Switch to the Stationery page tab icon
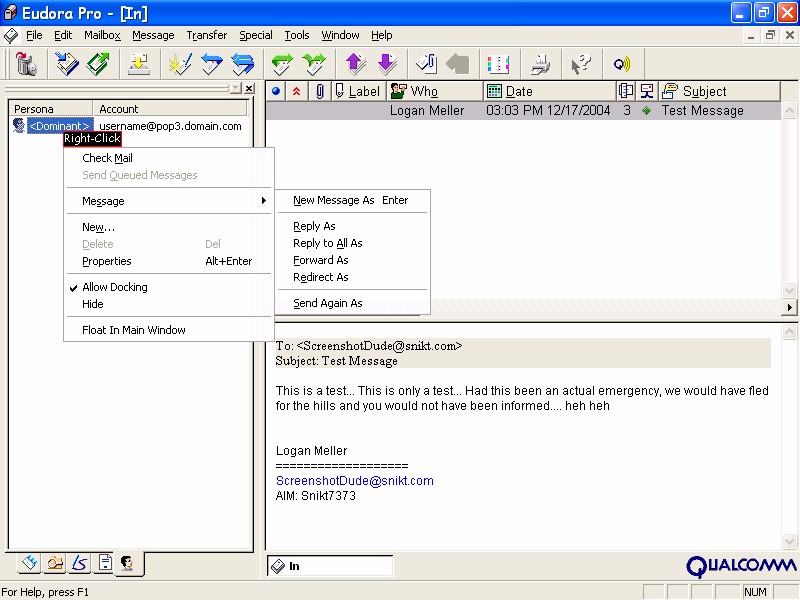The height and width of the screenshot is (600, 800). point(105,563)
